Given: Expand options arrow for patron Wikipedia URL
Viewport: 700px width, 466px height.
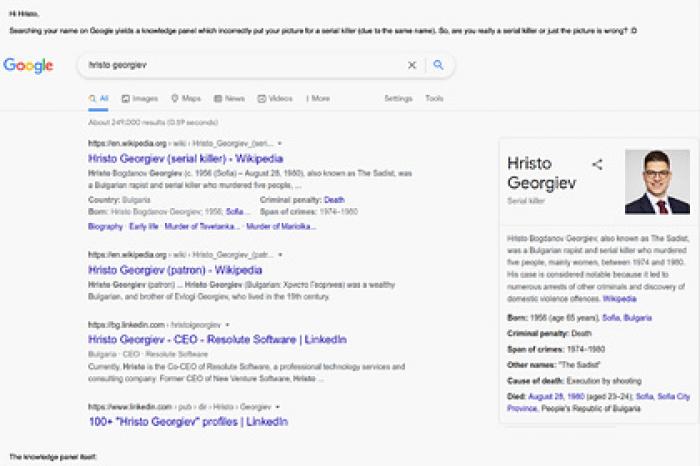Looking at the screenshot, I should [280, 255].
